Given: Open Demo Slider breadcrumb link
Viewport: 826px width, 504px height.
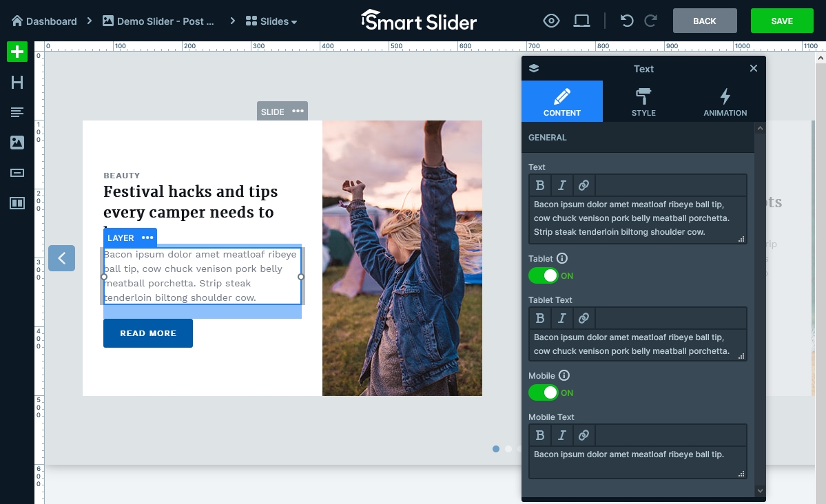Looking at the screenshot, I should point(158,21).
